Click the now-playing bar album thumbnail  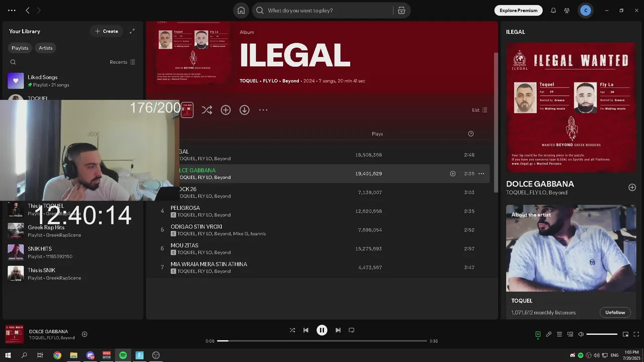[x=15, y=334]
